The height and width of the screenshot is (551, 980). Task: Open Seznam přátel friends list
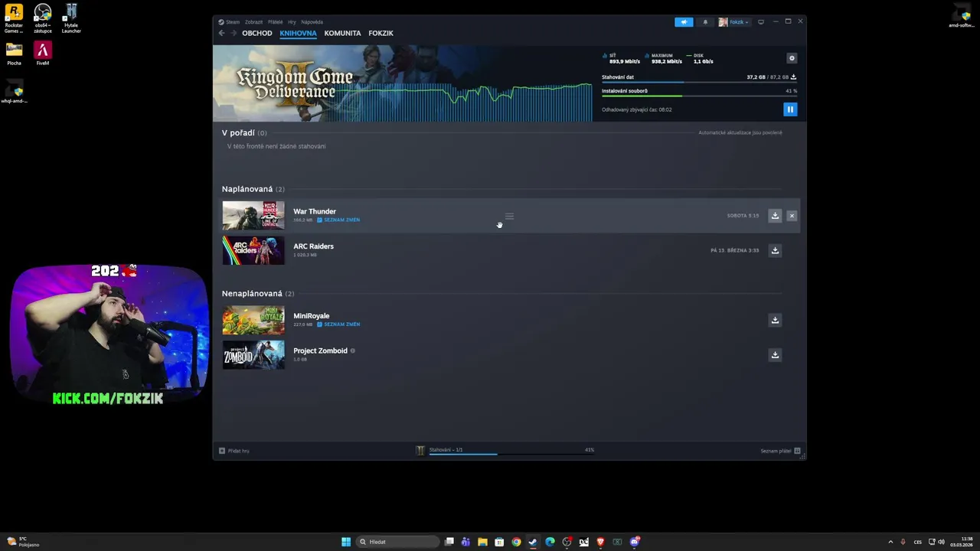click(780, 451)
